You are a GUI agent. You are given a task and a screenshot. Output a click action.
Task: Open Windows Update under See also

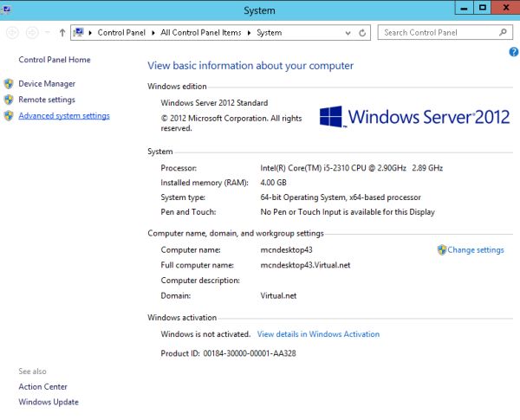(x=49, y=402)
